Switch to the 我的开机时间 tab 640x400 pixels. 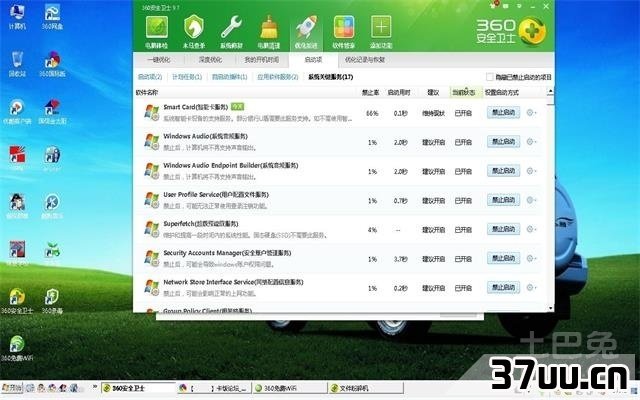click(262, 60)
